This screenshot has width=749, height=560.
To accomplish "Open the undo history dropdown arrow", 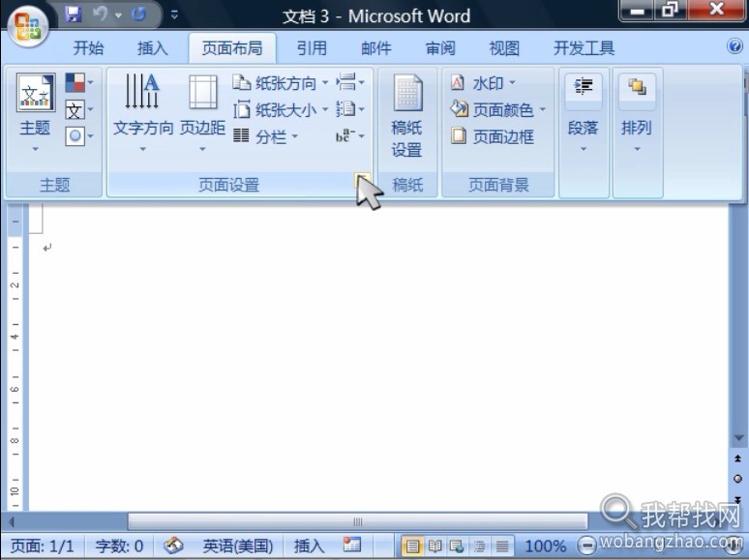I will pos(118,15).
